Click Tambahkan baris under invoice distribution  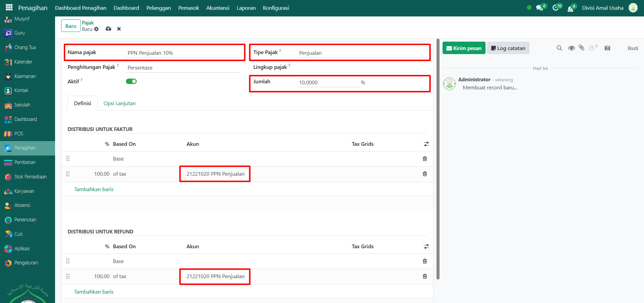tap(94, 189)
